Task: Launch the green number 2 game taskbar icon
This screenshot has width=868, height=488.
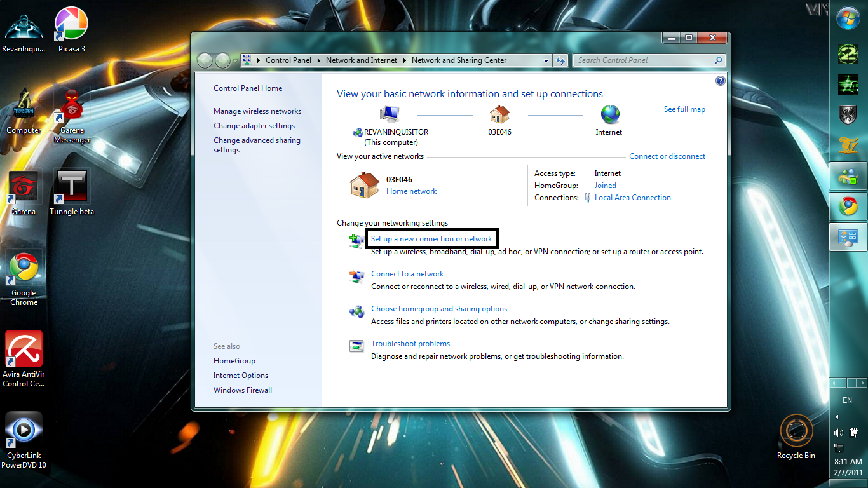Action: pyautogui.click(x=848, y=53)
